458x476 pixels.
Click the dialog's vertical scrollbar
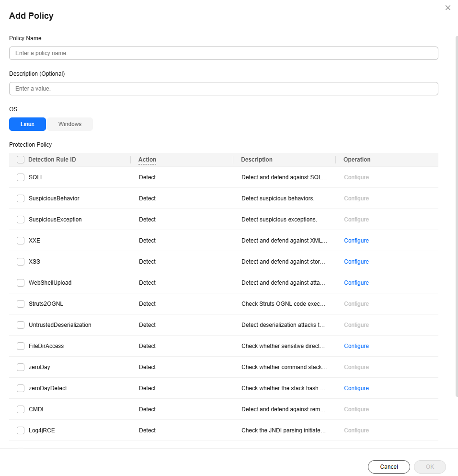click(457, 216)
